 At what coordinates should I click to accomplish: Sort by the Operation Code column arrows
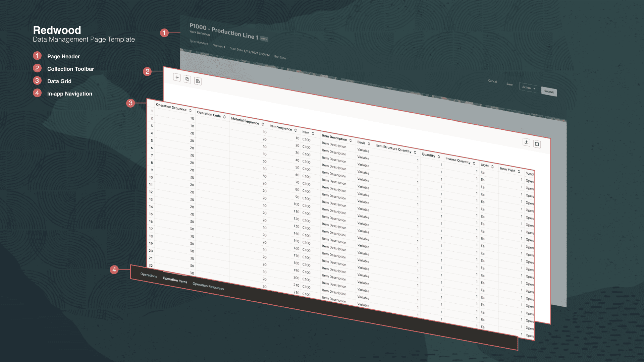224,117
